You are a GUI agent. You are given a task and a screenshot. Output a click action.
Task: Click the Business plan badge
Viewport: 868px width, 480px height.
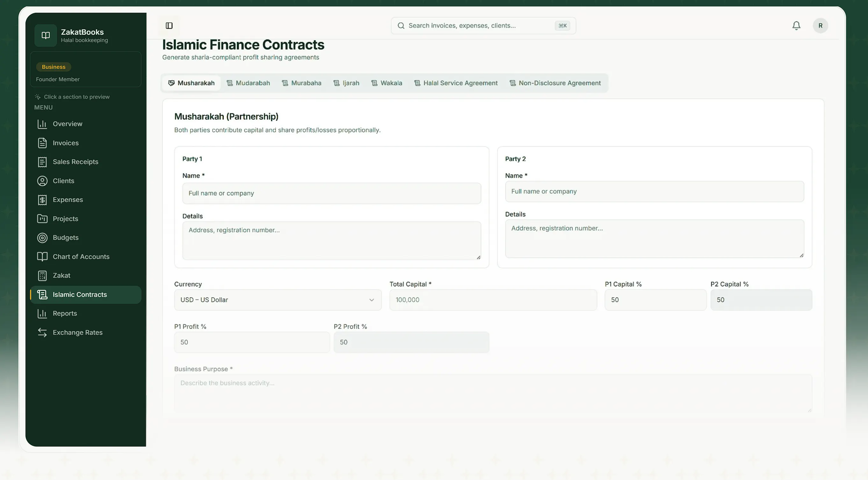(54, 67)
